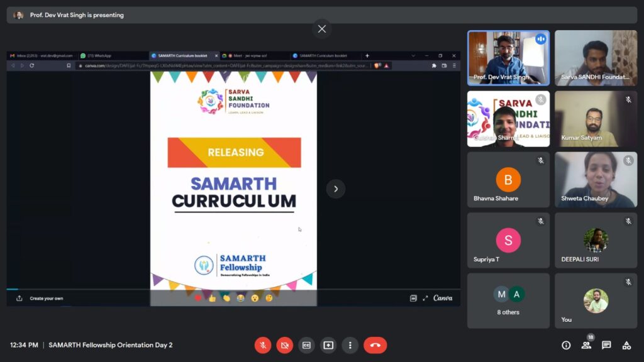Viewport: 644px width, 362px height.
Task: Enter Canva fullscreen with expand arrows
Action: pyautogui.click(x=425, y=299)
